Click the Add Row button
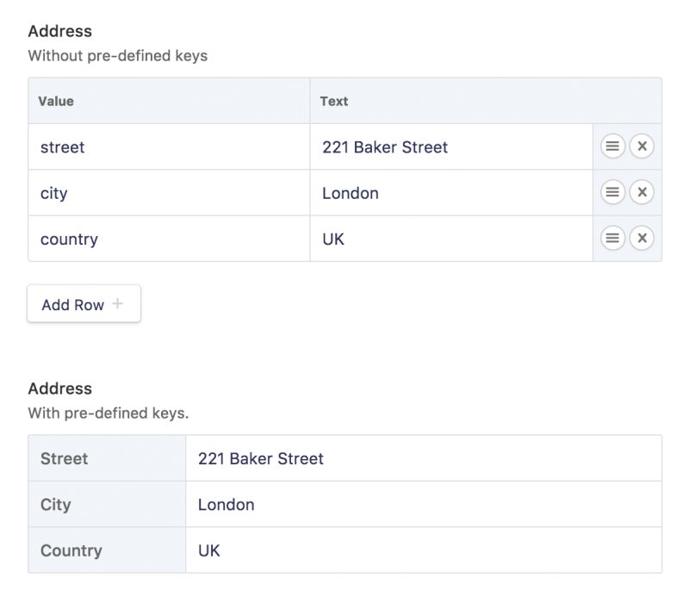The width and height of the screenshot is (689, 616). (x=84, y=304)
